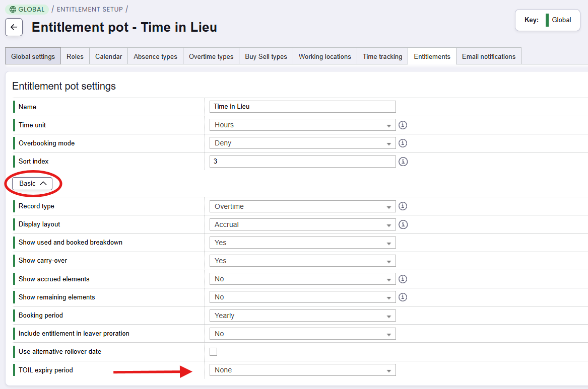Screen dimensions: 588x389
Task: Open info icon for Record type
Action: point(403,206)
